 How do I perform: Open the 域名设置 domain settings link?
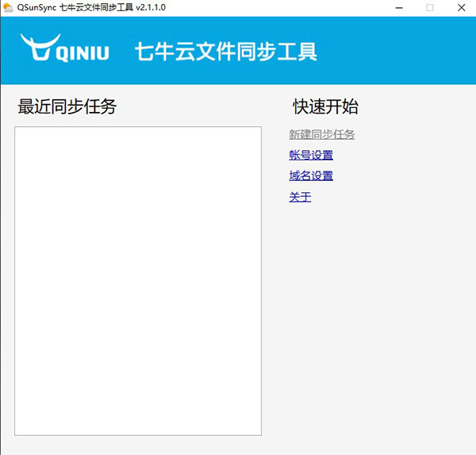coord(311,175)
